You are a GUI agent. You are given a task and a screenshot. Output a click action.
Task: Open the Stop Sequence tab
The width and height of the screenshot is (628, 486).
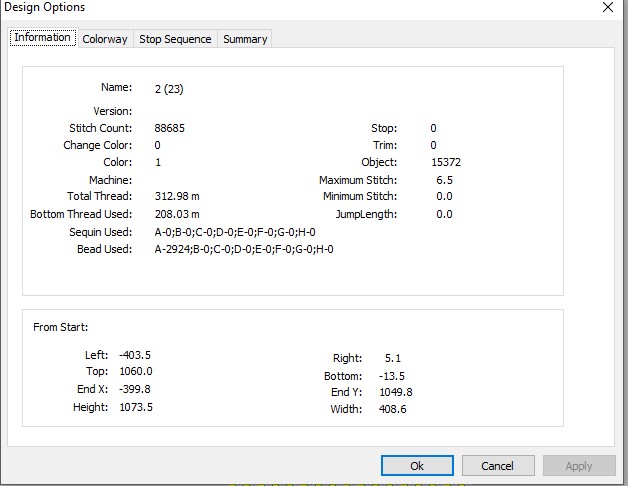pos(175,39)
